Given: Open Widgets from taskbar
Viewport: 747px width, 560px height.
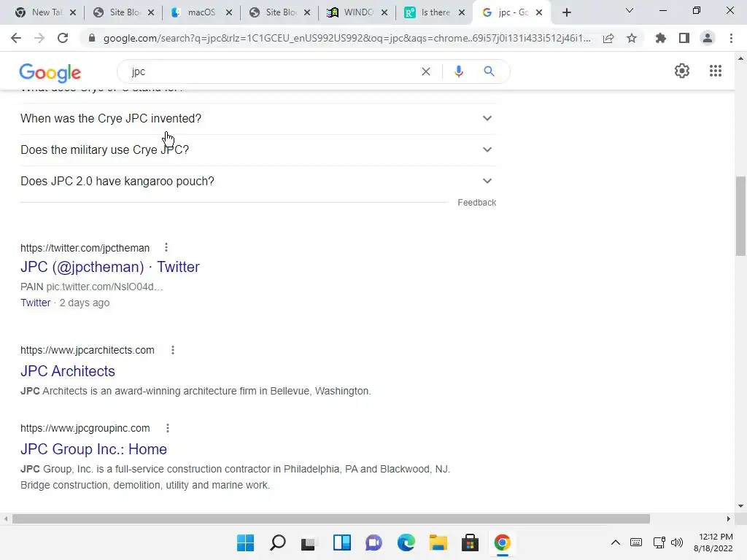Looking at the screenshot, I should pyautogui.click(x=341, y=542).
